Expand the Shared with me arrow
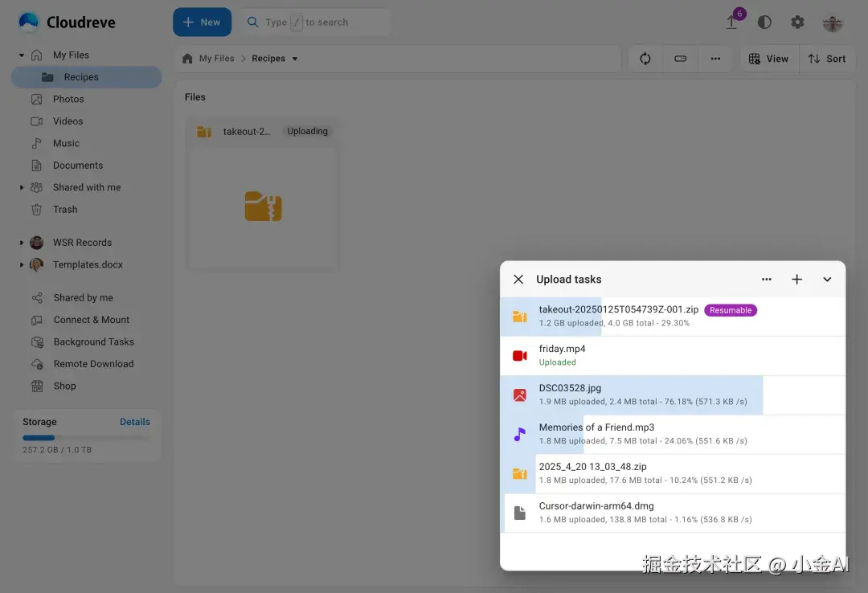Viewport: 868px width, 593px height. [21, 188]
